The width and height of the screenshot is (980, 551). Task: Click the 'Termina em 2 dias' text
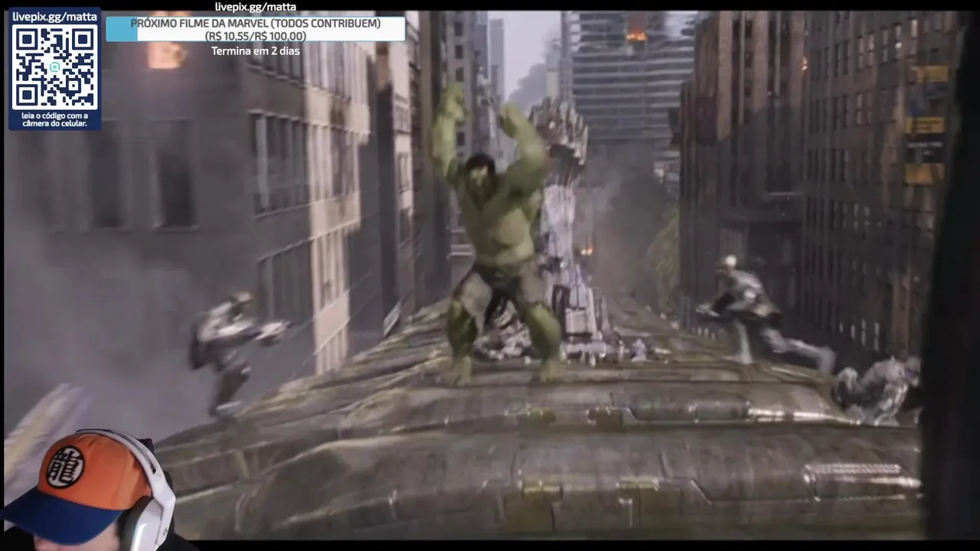[255, 51]
